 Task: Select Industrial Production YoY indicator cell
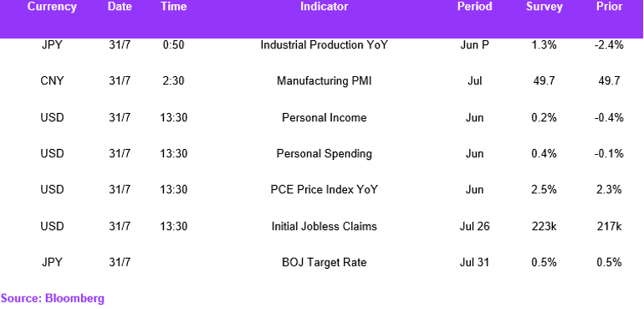[324, 45]
